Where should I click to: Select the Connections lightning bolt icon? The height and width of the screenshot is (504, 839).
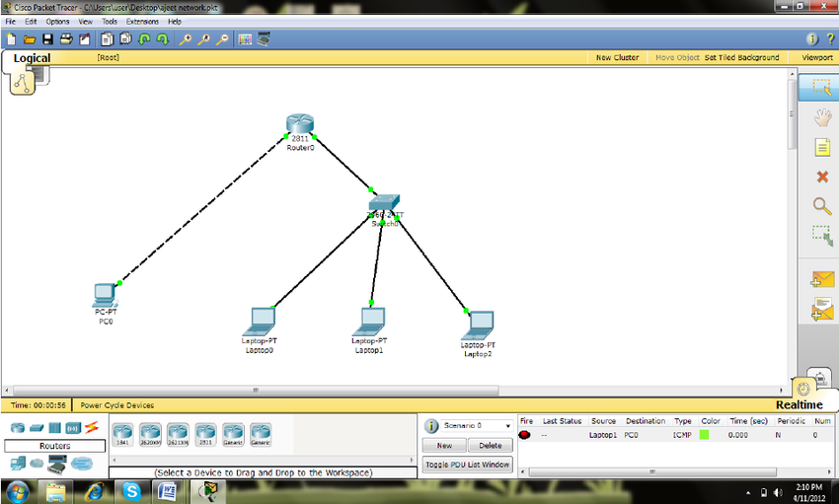[x=92, y=427]
